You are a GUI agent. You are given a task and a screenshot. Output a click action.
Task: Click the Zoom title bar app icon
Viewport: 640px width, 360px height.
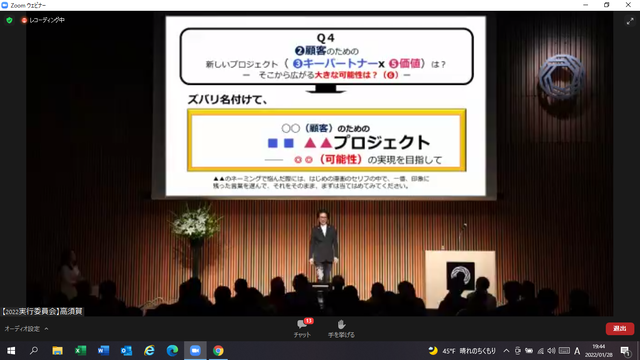point(5,5)
